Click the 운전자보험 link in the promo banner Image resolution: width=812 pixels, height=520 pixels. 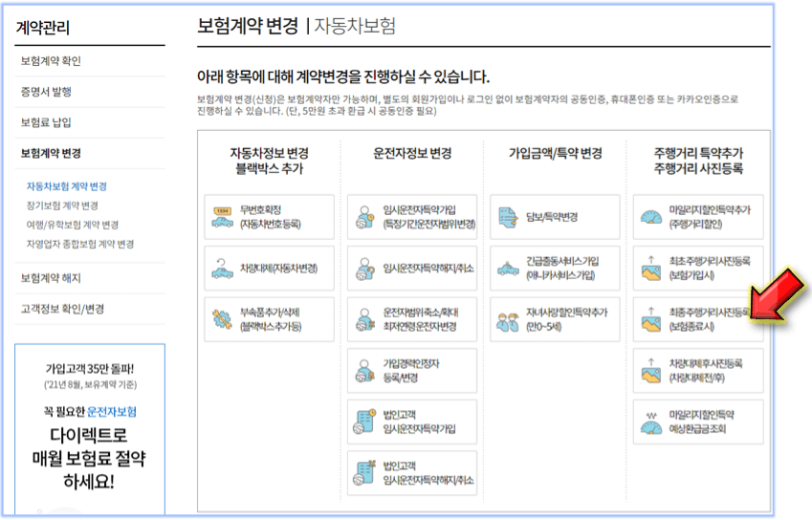(112, 412)
